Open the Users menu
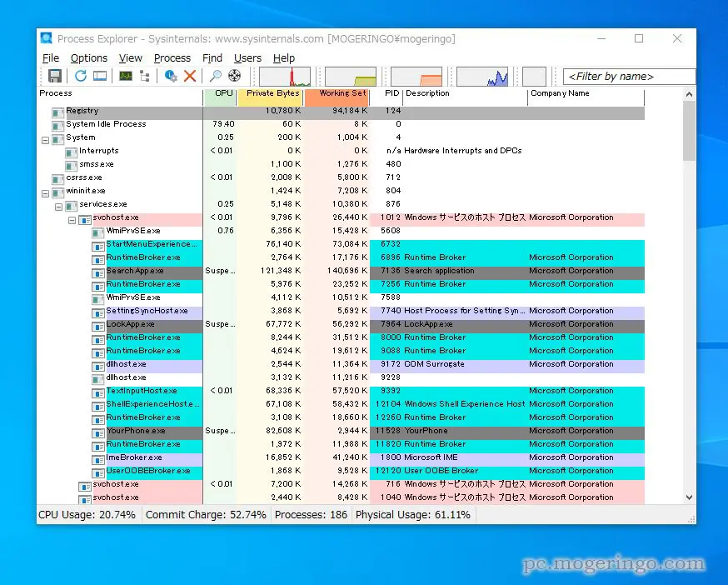 [x=247, y=58]
